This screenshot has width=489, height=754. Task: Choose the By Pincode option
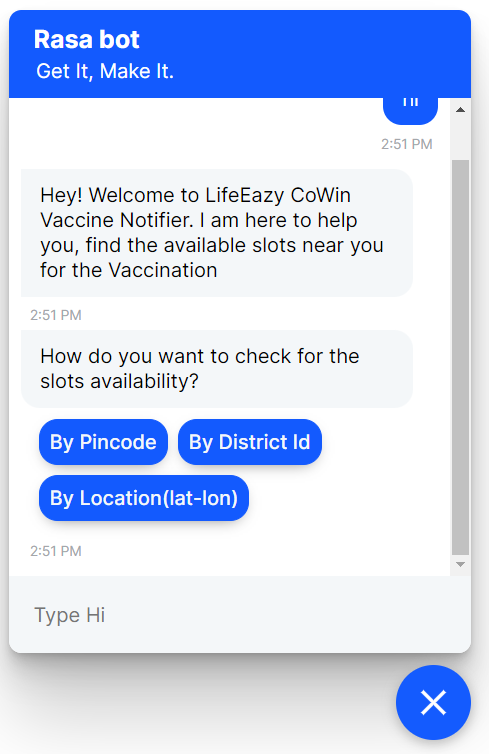(x=103, y=442)
